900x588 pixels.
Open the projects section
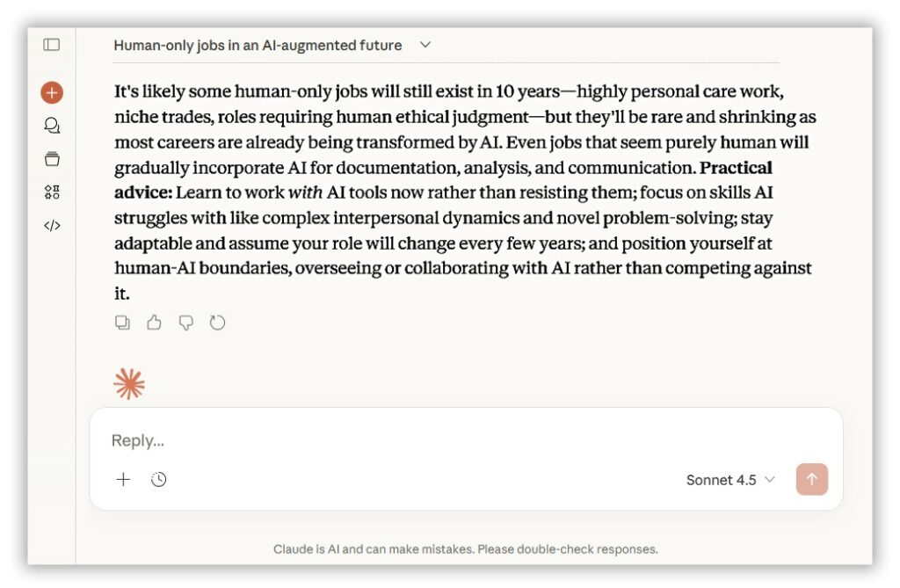point(52,159)
